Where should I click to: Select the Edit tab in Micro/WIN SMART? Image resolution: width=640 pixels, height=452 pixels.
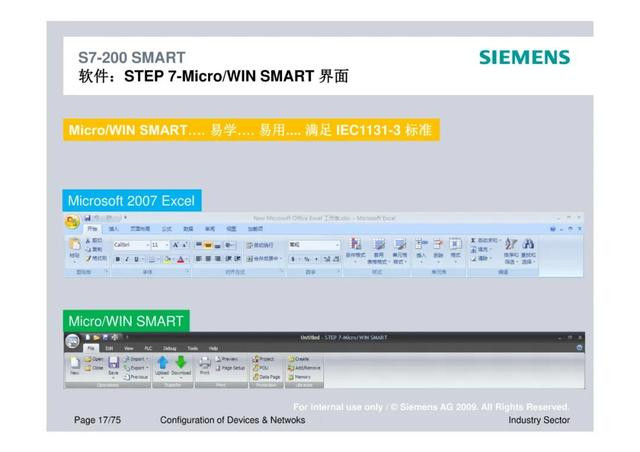(x=109, y=348)
